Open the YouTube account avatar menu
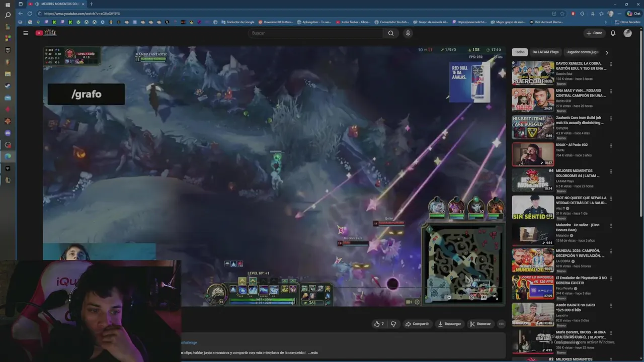 [627, 33]
